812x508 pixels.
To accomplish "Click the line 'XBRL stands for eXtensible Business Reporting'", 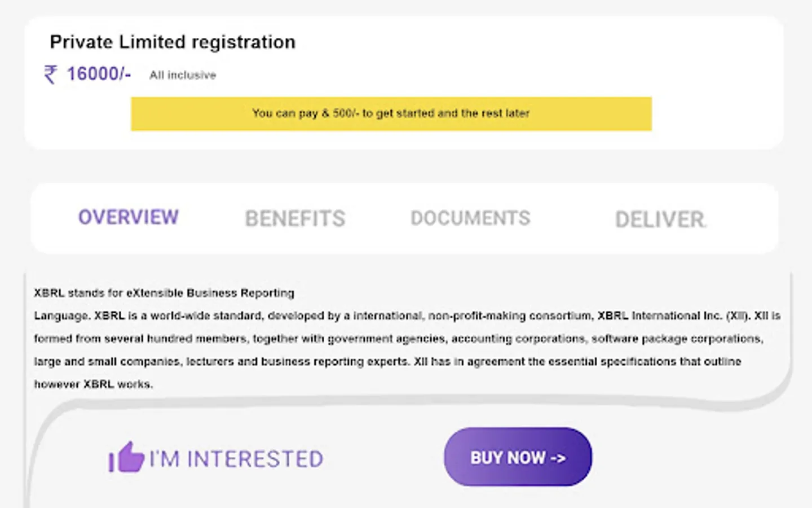I will click(164, 293).
